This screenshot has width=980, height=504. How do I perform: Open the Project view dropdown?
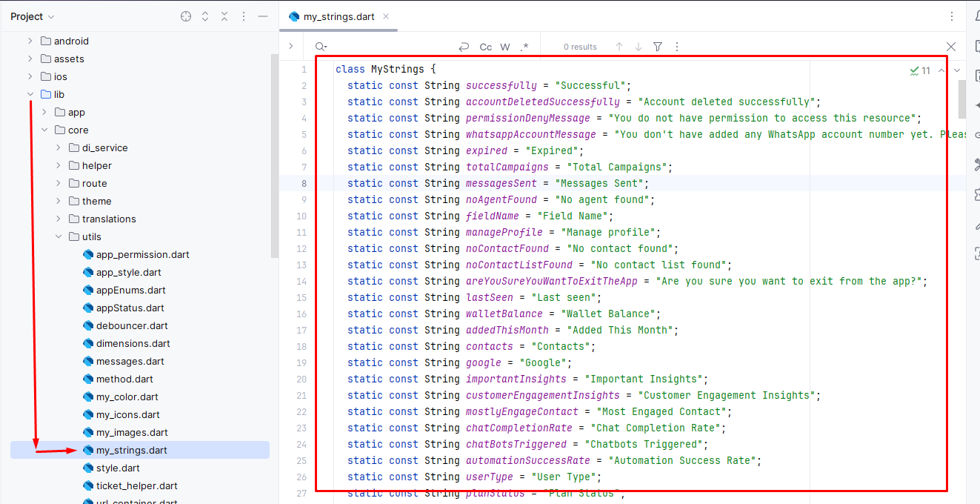tap(33, 16)
